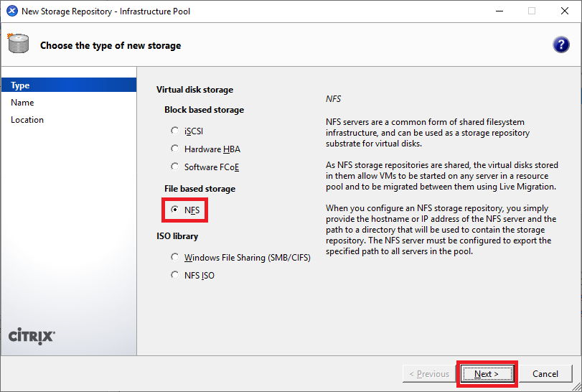Choose Windows File Sharing (SMB/CIFS) option
The height and width of the screenshot is (392, 582).
point(175,257)
